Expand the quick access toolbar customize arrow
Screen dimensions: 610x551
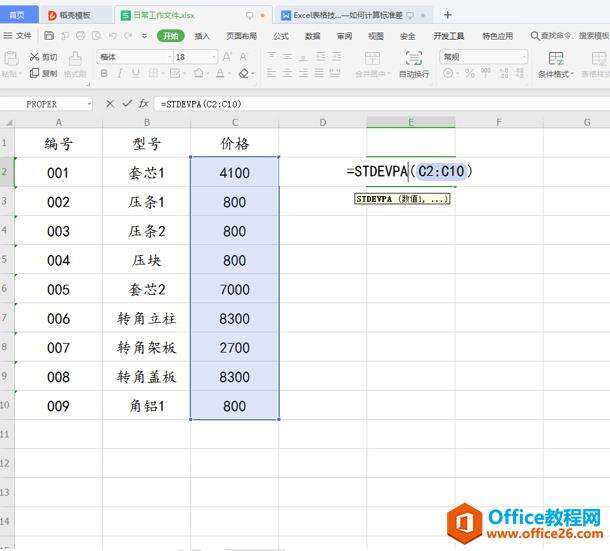click(144, 36)
